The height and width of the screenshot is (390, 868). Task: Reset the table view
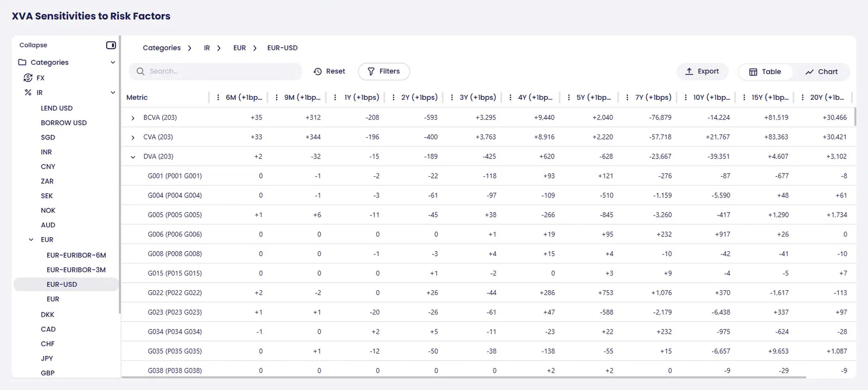click(x=329, y=72)
